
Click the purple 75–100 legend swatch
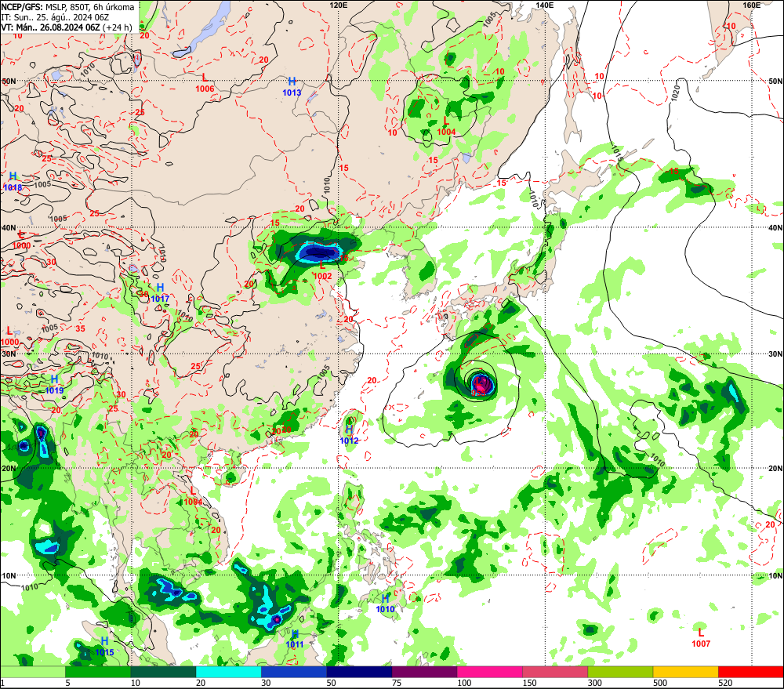coord(424,672)
